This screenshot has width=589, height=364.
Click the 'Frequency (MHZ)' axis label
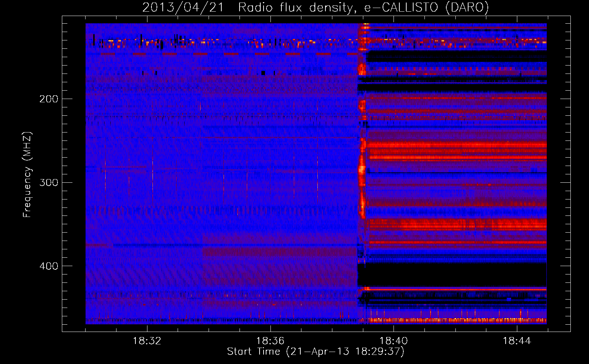pyautogui.click(x=27, y=175)
